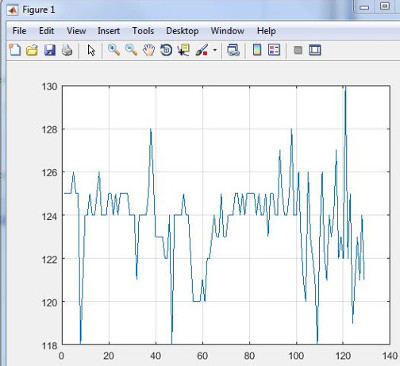The width and height of the screenshot is (400, 366).
Task: Click the x-axis label 20
Action: pyautogui.click(x=108, y=356)
